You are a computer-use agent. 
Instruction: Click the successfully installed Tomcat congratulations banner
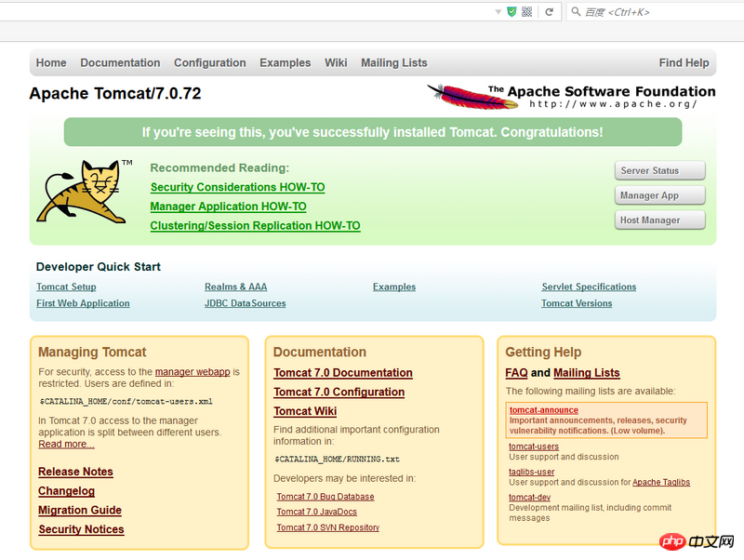coord(373,132)
